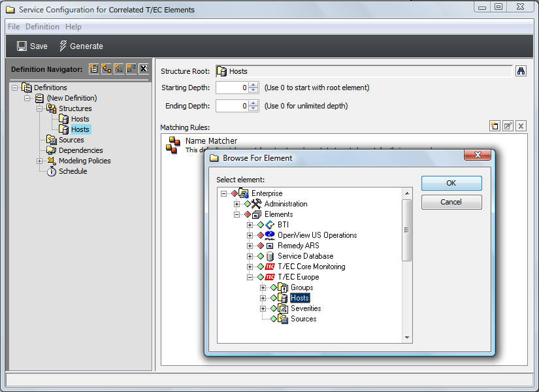This screenshot has width=539, height=392.
Task: Click the binoculars browse icon beside Structure Root
Action: click(521, 71)
